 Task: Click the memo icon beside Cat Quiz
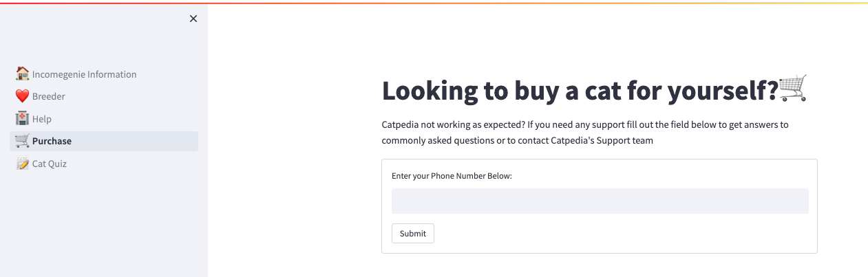[x=22, y=164]
